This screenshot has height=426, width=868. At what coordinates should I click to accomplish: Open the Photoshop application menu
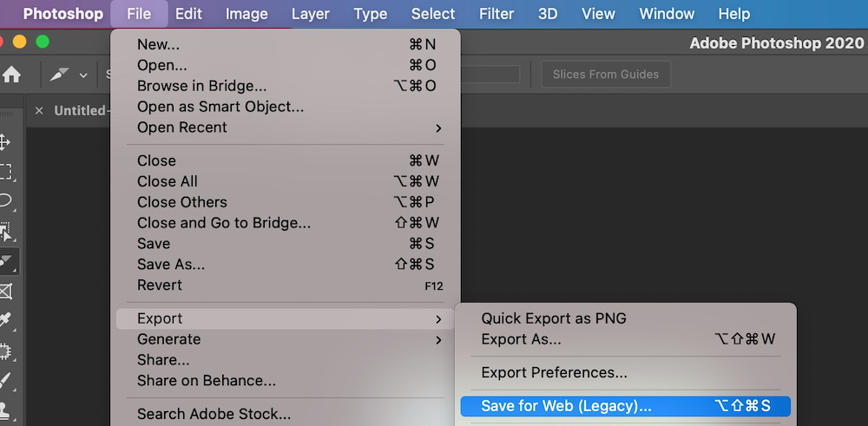[x=62, y=14]
